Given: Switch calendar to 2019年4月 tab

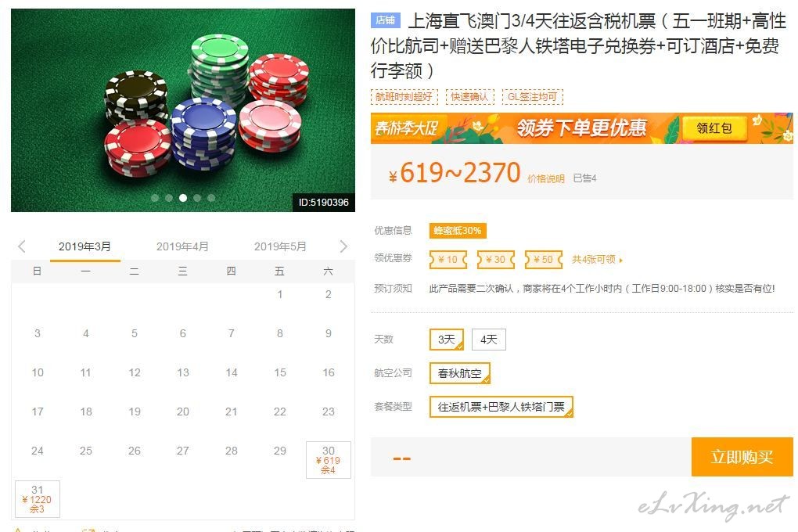Looking at the screenshot, I should coord(182,246).
